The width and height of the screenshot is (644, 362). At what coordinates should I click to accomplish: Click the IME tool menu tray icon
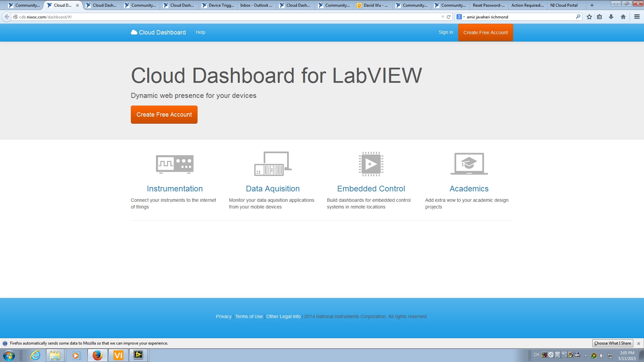[571, 355]
